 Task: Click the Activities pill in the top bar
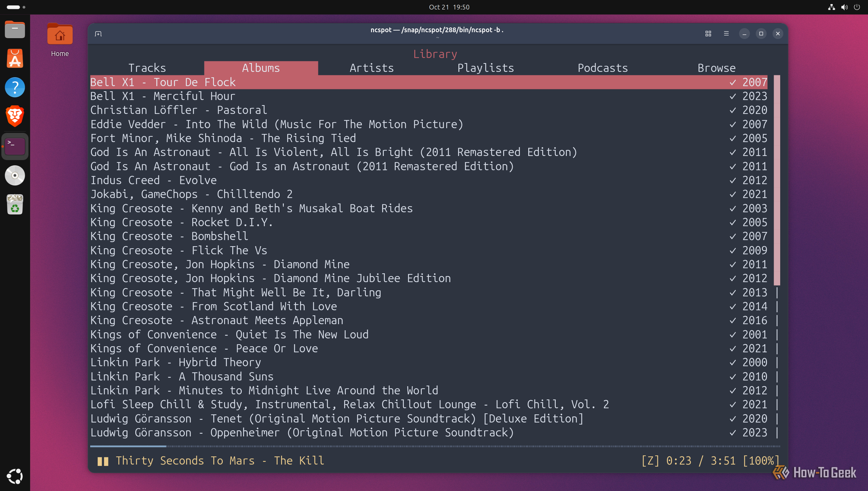16,7
